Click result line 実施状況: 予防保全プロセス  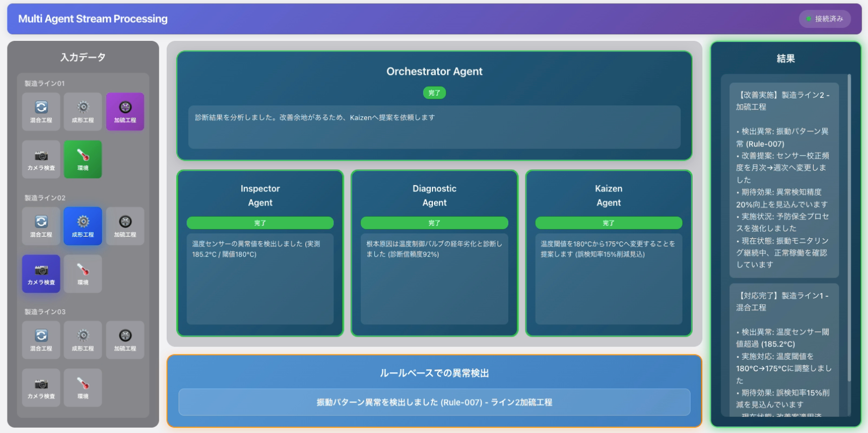(x=782, y=222)
